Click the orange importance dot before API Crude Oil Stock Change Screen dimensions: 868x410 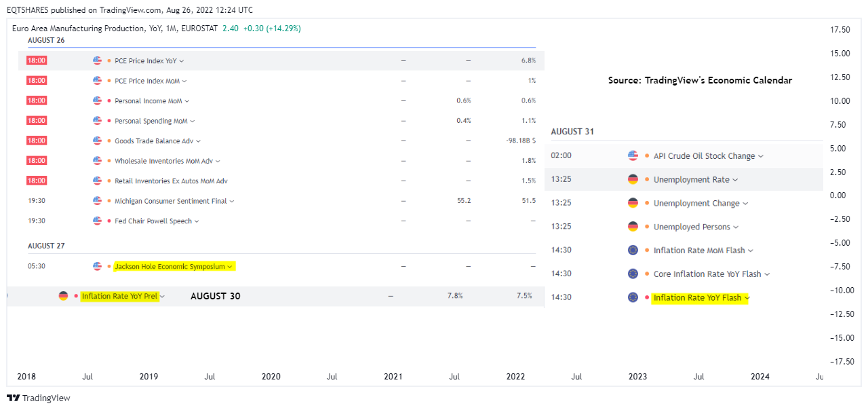[647, 155]
